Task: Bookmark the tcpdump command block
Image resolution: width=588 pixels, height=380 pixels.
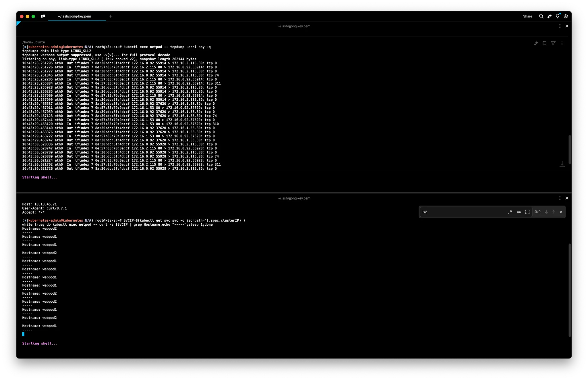Action: [x=545, y=43]
